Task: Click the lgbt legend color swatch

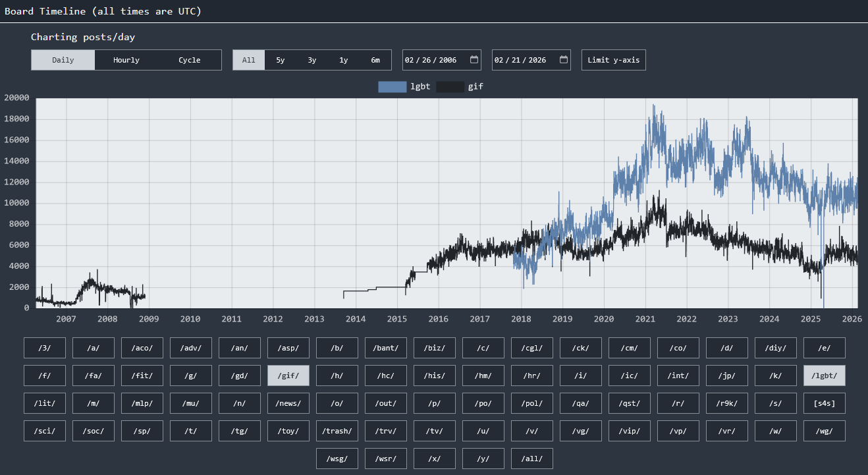Action: [x=393, y=86]
